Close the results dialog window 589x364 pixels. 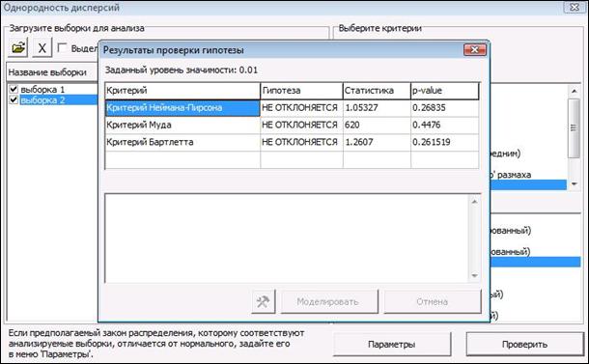(x=475, y=49)
